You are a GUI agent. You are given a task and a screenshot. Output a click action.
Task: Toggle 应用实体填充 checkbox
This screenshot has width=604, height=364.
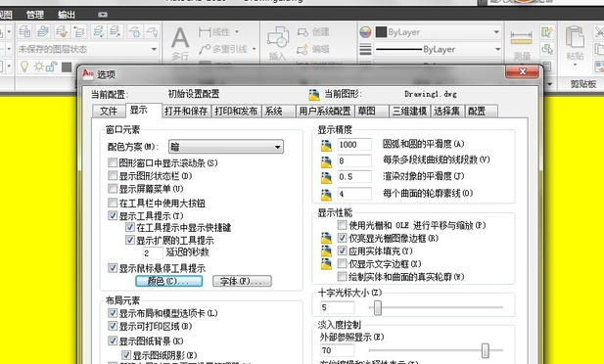tap(342, 250)
